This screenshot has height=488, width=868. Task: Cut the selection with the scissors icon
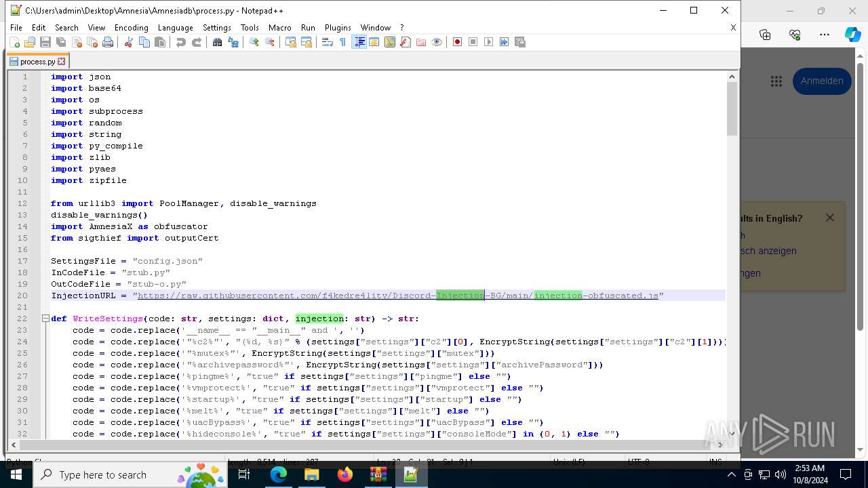(128, 42)
